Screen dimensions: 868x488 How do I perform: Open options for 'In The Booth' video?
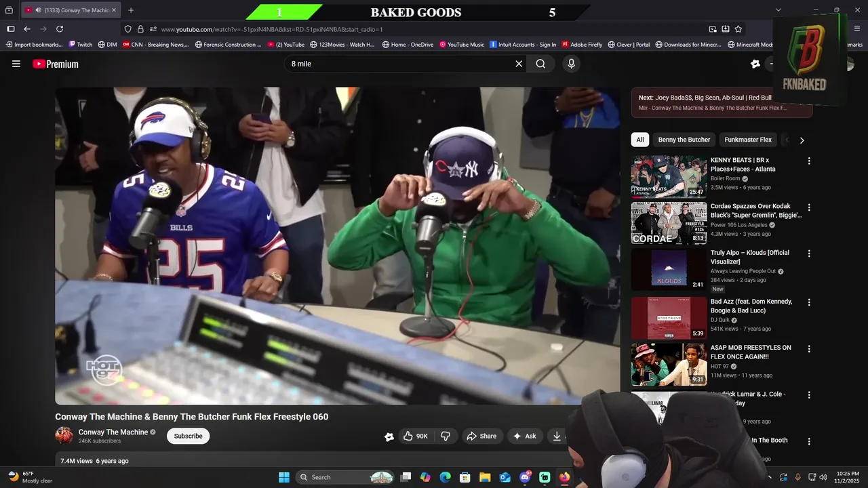(x=808, y=441)
